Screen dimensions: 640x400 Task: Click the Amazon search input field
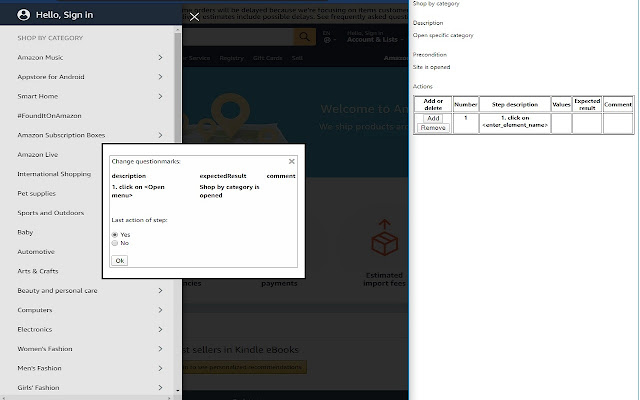coord(238,37)
